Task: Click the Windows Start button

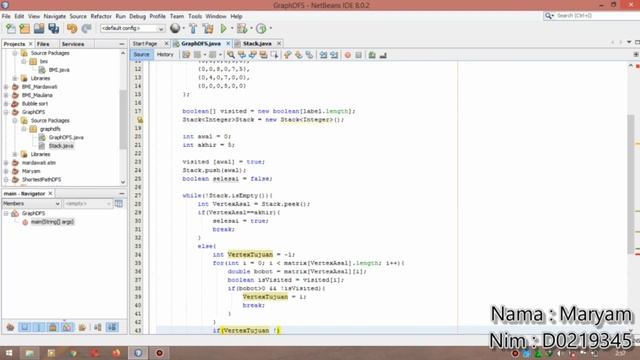Action: pos(9,353)
